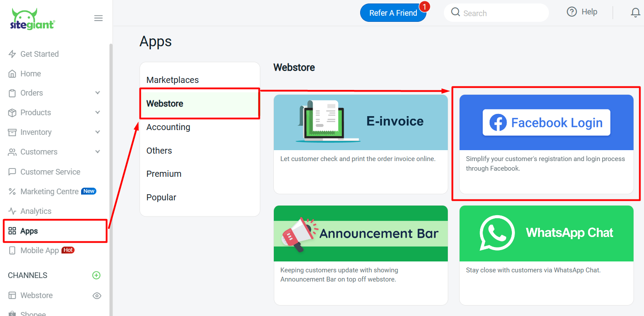Open the E-invoice app card
The image size is (644, 316).
pyautogui.click(x=361, y=144)
